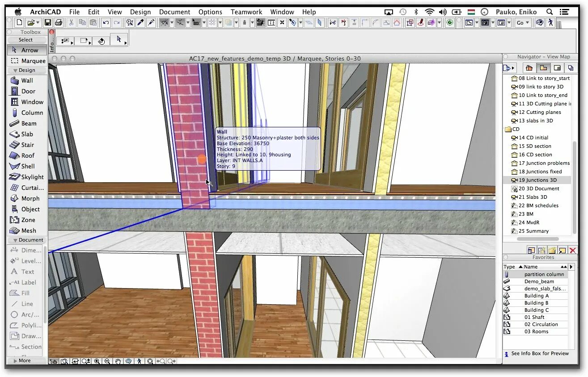Click the hand pan icon at bottom

click(x=118, y=361)
